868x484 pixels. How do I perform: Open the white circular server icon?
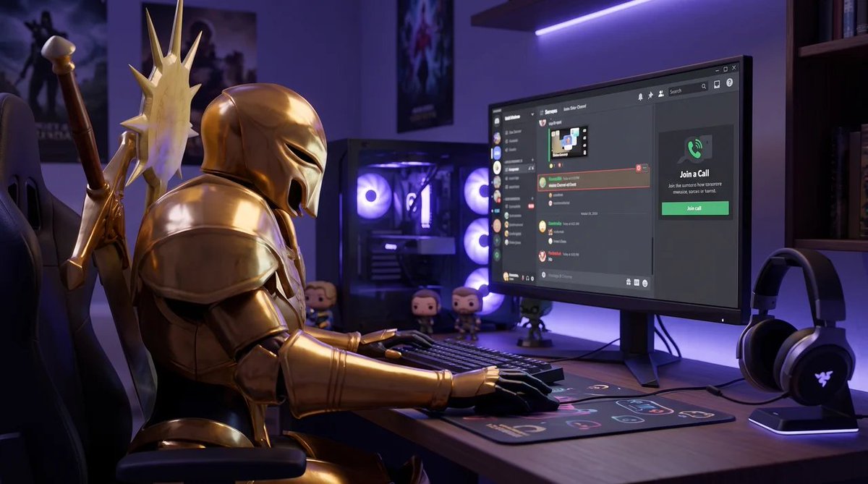point(497,167)
